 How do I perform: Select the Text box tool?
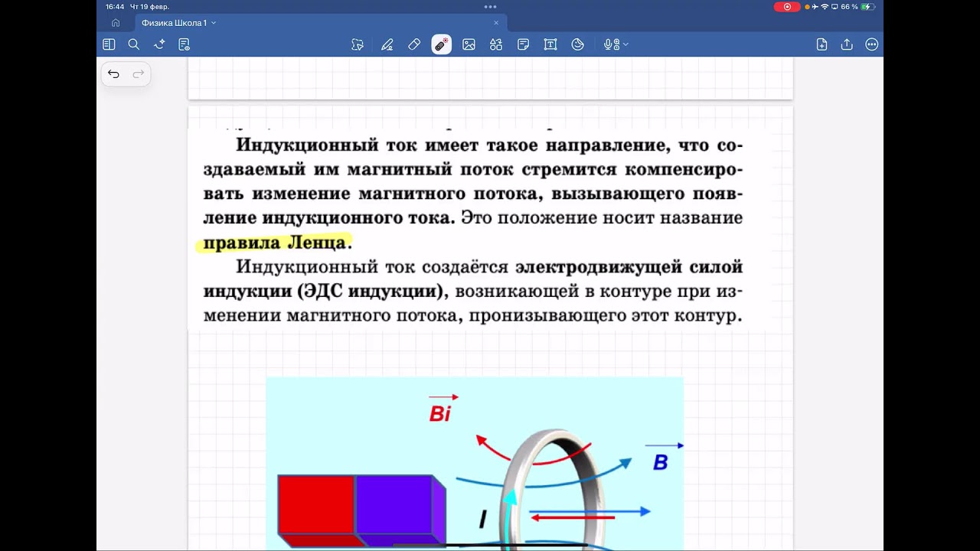[x=550, y=44]
